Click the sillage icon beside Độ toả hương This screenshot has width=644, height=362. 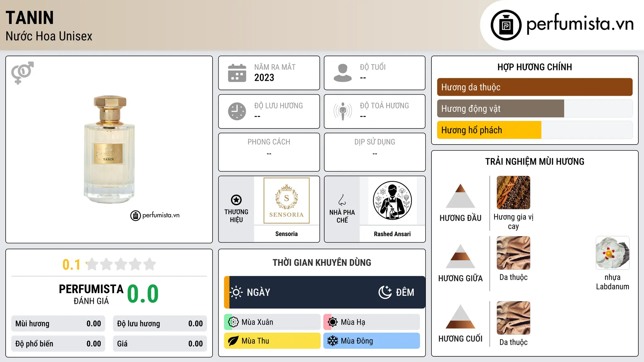(x=343, y=111)
